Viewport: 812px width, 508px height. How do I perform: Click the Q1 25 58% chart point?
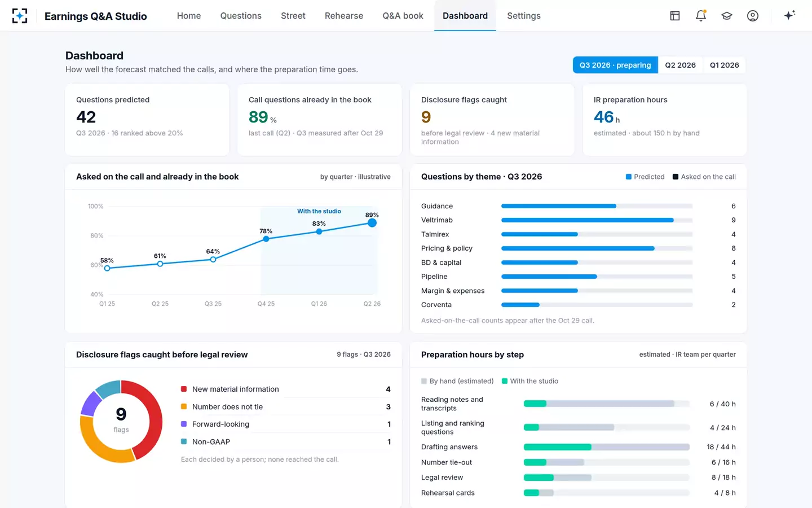point(107,268)
